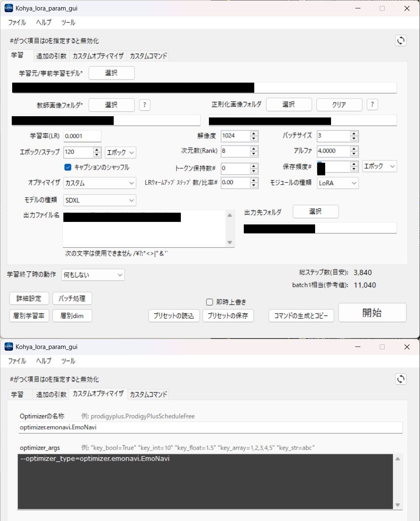This screenshot has width=420, height=521.
Task: Open the モジュールの種類 dropdown showing LoRA
Action: [337, 183]
